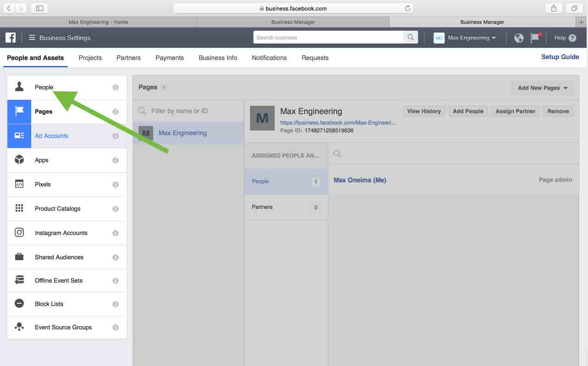
Task: Select Partners under assigned people
Action: coord(286,207)
